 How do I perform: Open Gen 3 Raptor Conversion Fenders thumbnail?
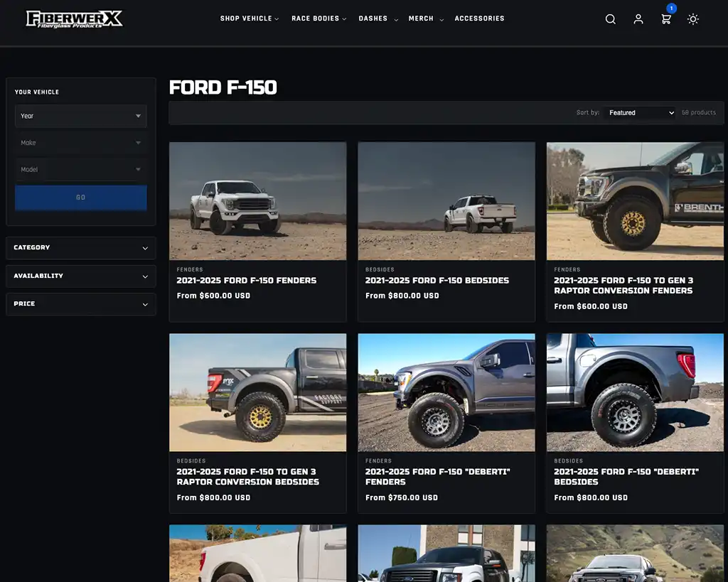tap(635, 201)
